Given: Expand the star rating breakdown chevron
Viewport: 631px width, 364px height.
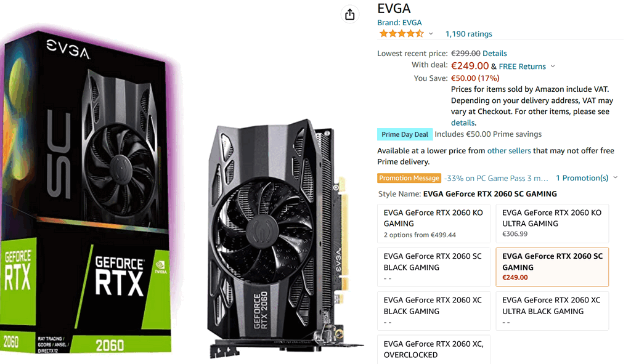Looking at the screenshot, I should [431, 34].
